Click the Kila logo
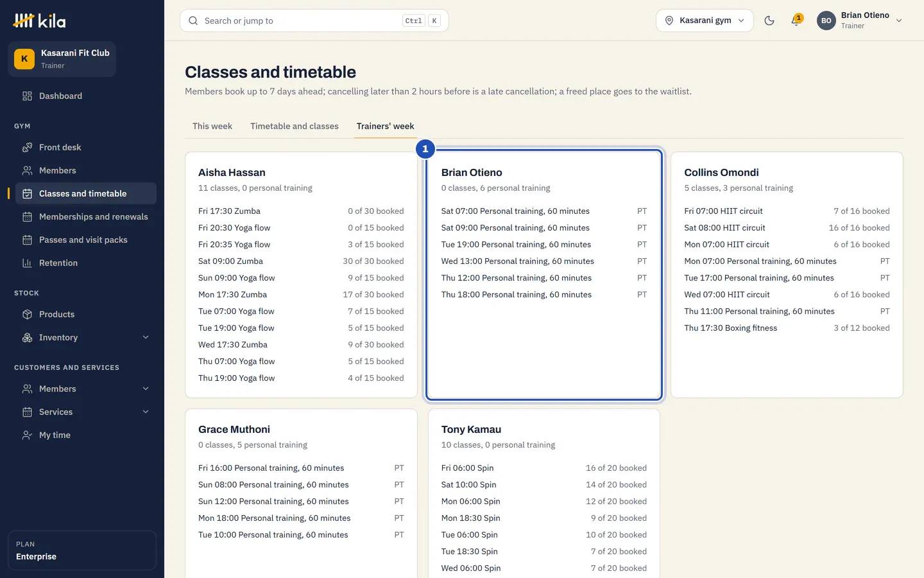 coord(39,21)
